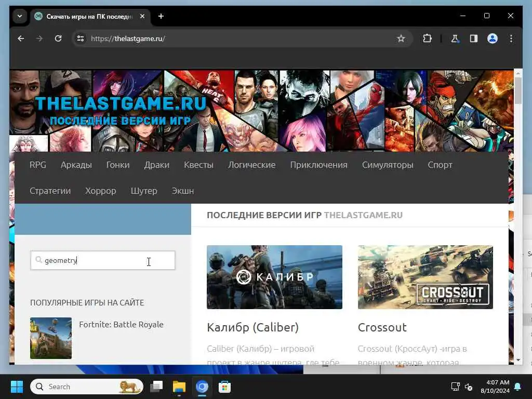Screen dimensions: 532x399
Task: Open Task View on the taskbar
Action: [156, 387]
